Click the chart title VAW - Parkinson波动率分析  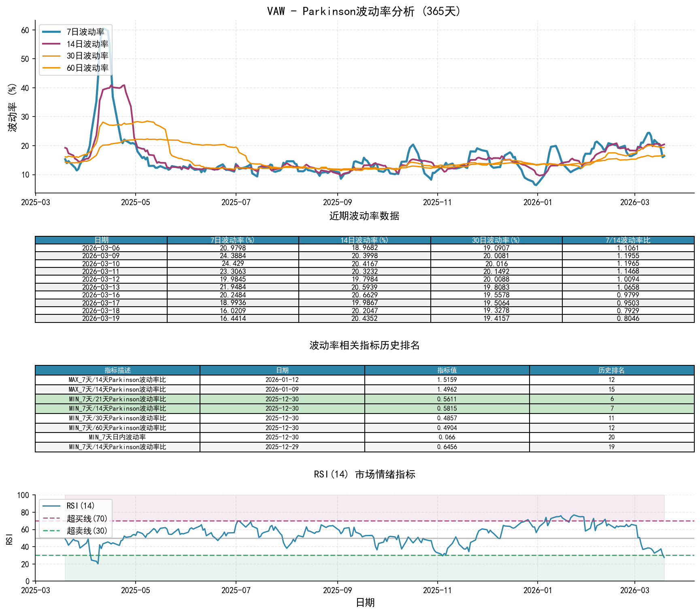pos(364,11)
